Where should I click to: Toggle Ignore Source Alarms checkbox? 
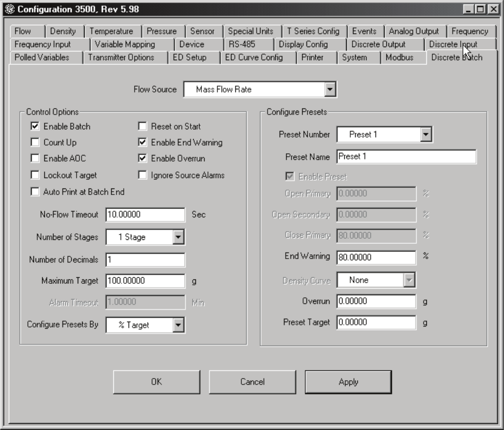[x=142, y=175]
